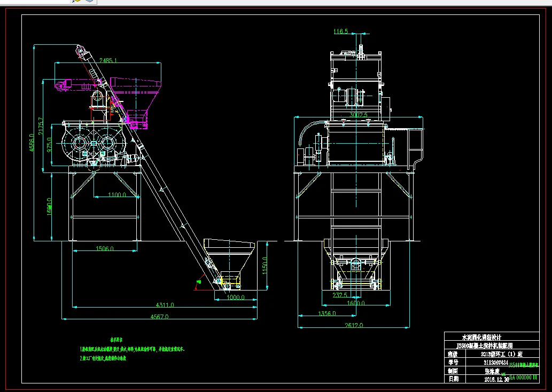Select the 2016.12.30 date cell in title block
The image size is (552, 392).
[497, 379]
